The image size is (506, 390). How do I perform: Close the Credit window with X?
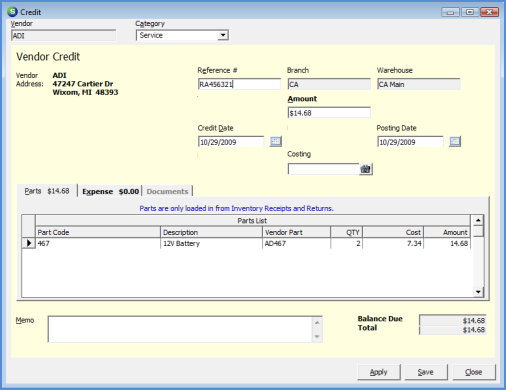489,12
